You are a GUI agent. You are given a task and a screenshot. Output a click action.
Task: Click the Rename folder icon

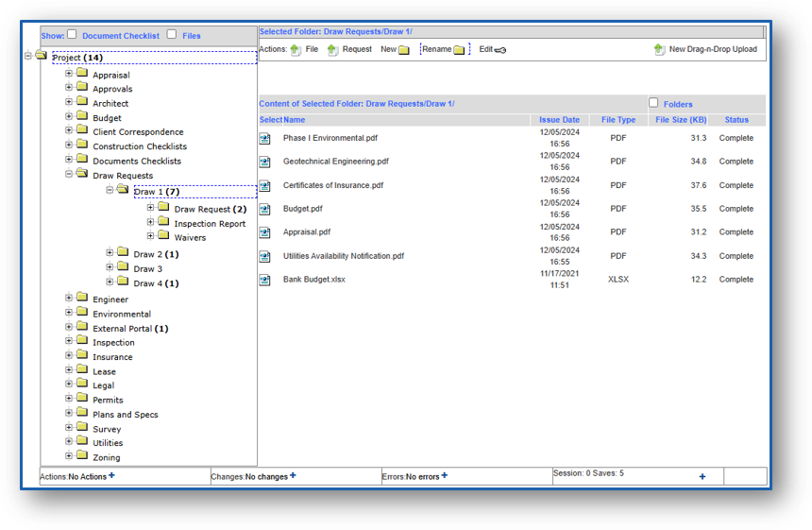pyautogui.click(x=460, y=50)
